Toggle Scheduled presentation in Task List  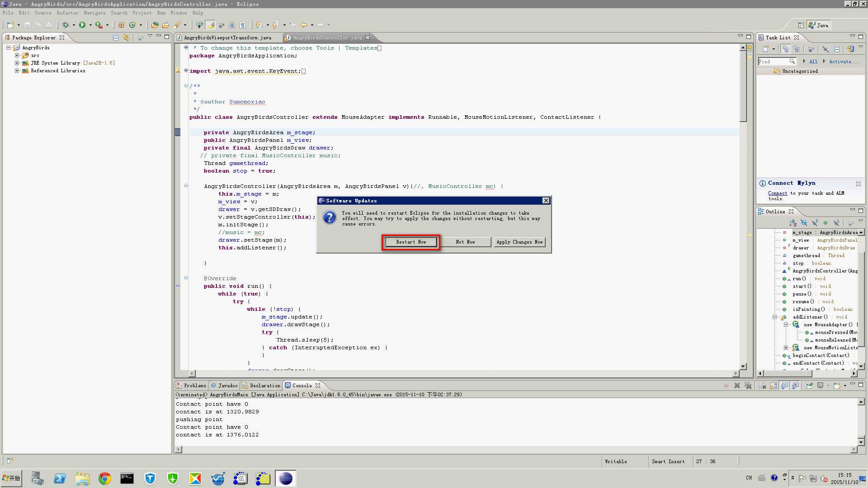pyautogui.click(x=797, y=49)
